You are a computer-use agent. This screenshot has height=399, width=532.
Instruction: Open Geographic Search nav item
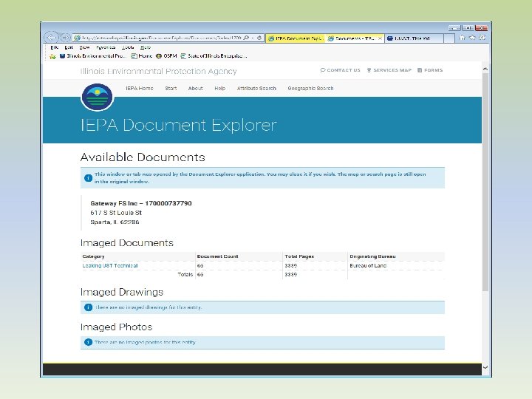tap(310, 88)
